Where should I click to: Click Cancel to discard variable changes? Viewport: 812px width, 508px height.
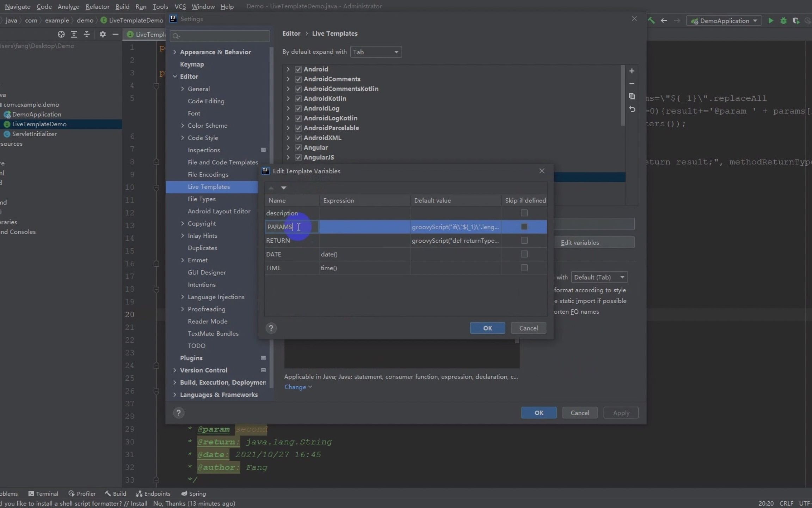tap(528, 328)
